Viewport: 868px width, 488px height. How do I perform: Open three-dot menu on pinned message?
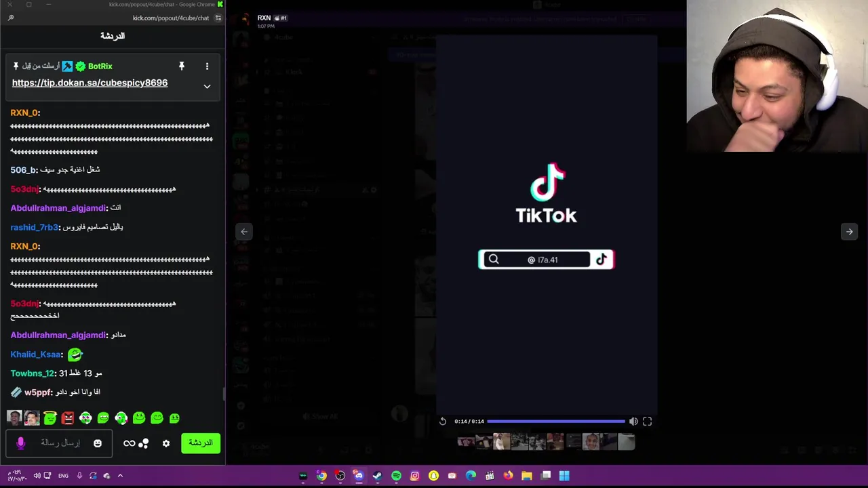click(207, 66)
